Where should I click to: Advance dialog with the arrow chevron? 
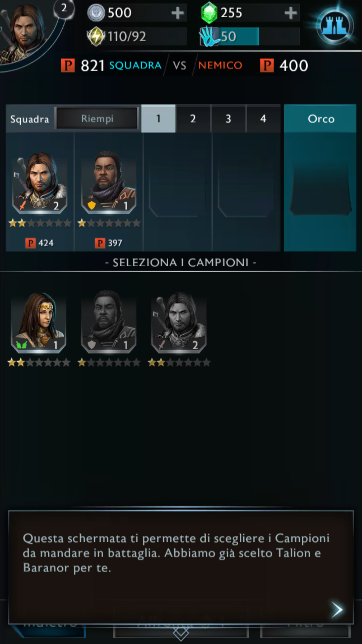point(337,609)
